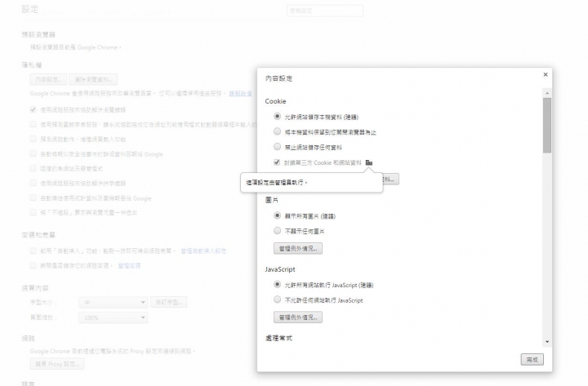Image resolution: width=588 pixels, height=386 pixels.
Task: Click the JavaScript section heading in dialog
Action: 280,269
